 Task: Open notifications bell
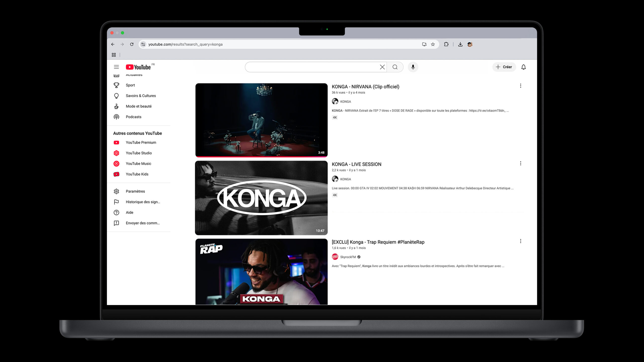point(524,67)
